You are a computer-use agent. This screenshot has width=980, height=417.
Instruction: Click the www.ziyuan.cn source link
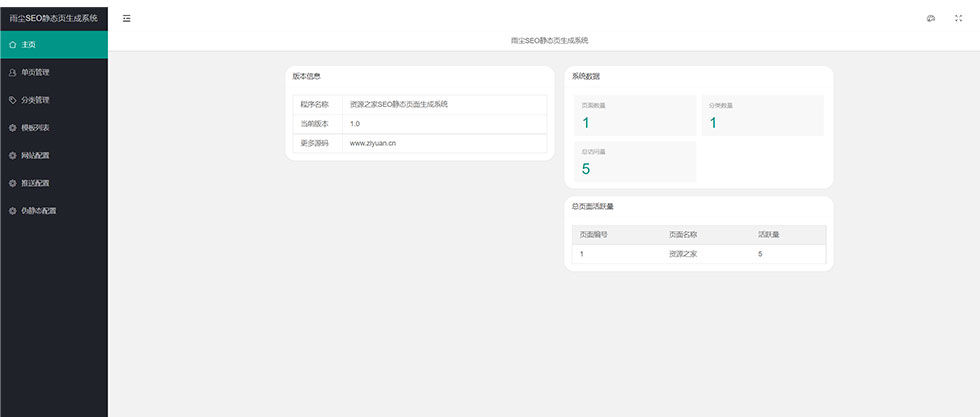[373, 143]
